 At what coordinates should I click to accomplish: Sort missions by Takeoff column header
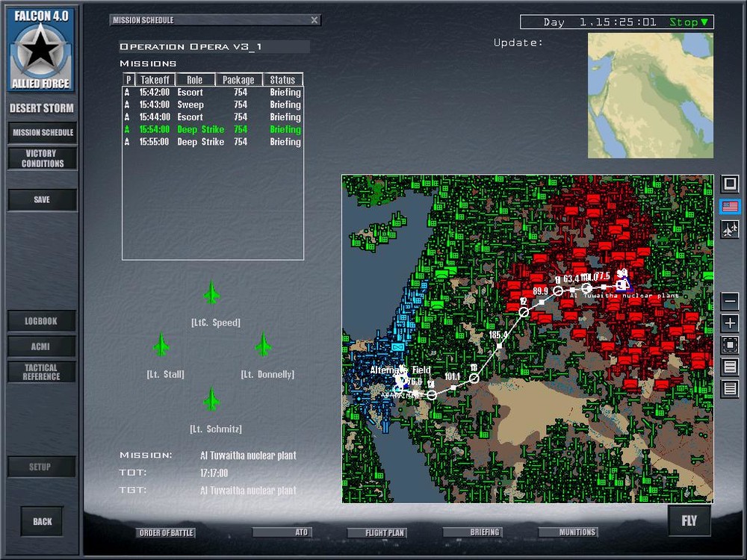[155, 80]
